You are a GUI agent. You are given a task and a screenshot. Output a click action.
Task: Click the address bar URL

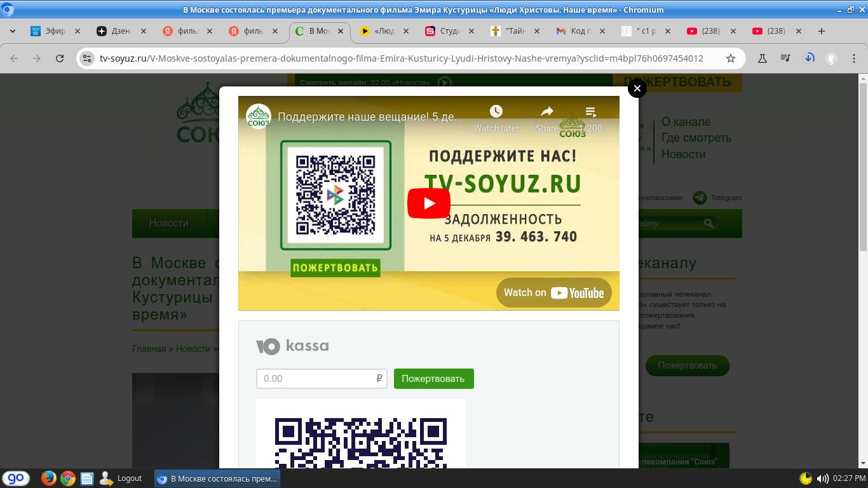[401, 58]
